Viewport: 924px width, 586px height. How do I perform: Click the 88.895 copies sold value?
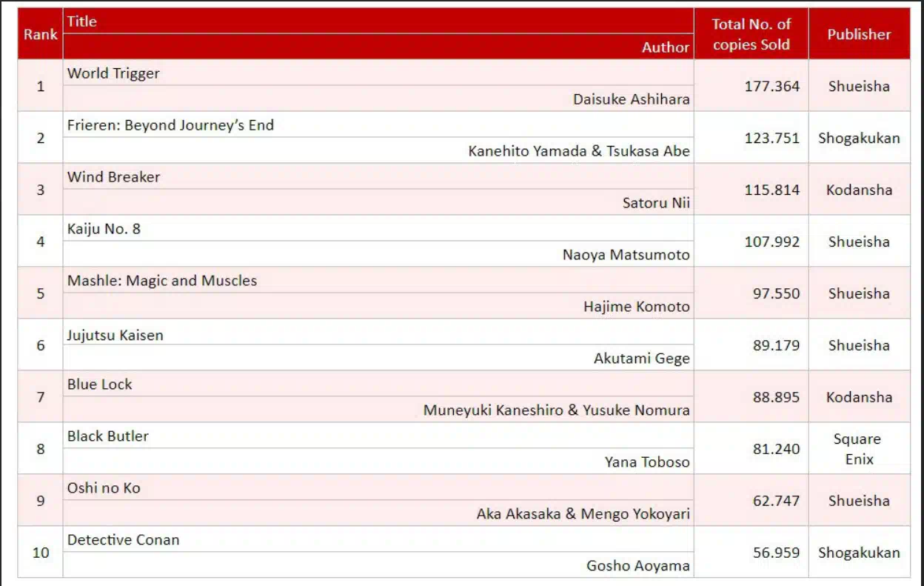click(776, 397)
